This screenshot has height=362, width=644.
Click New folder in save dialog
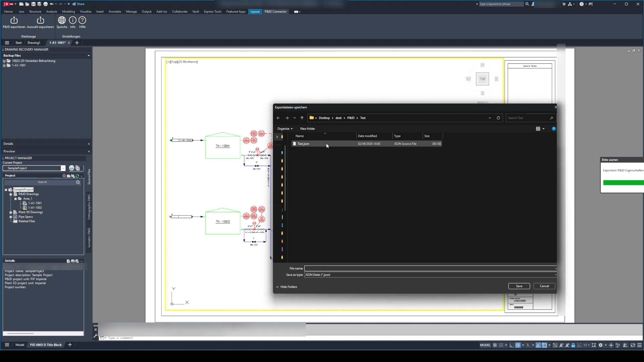(x=308, y=129)
